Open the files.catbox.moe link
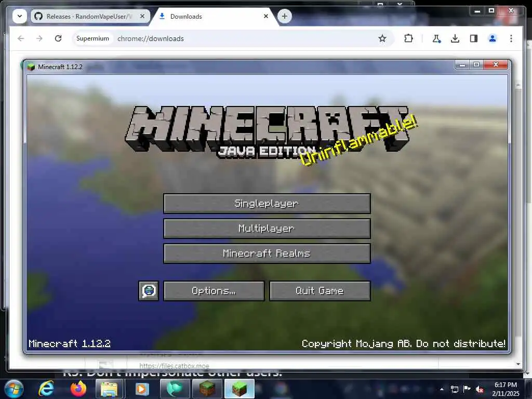Viewport: 532px width, 399px height. tap(175, 366)
